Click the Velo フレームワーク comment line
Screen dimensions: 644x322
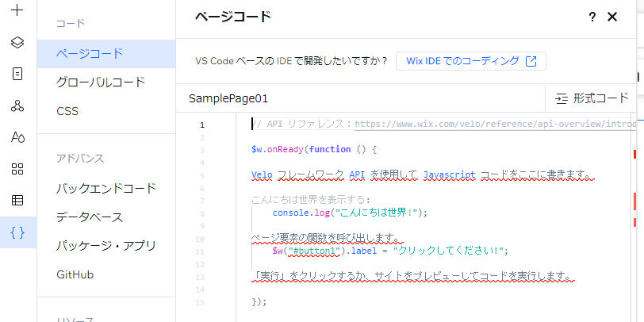[x=424, y=175]
